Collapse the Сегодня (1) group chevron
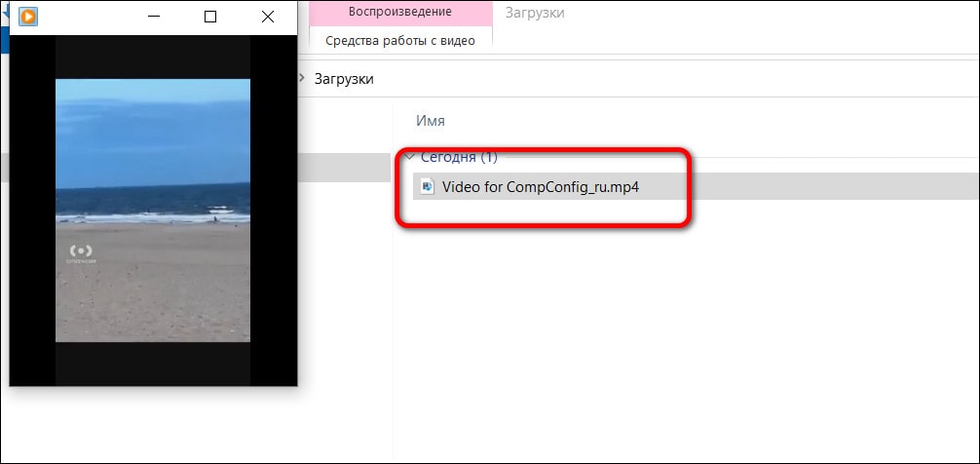The image size is (980, 464). (409, 156)
